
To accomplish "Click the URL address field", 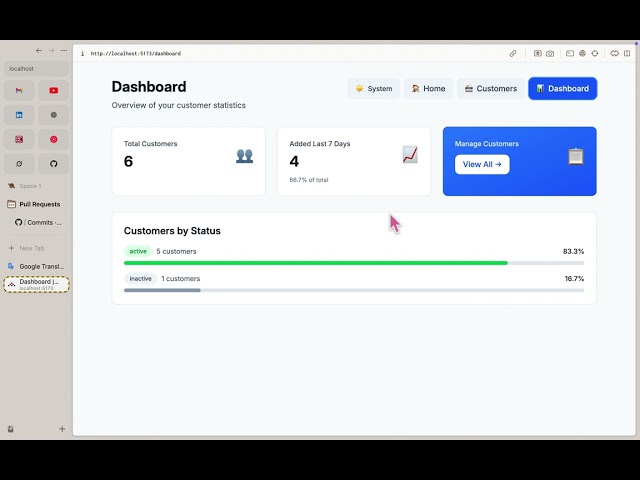I will pos(136,53).
